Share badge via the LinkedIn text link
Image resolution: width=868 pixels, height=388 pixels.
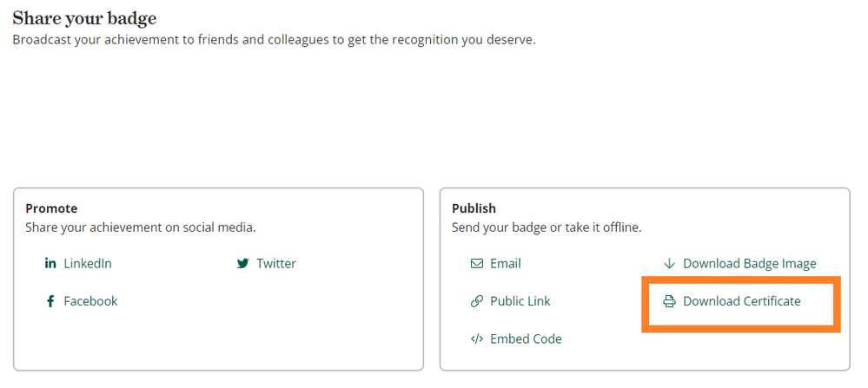coord(88,264)
